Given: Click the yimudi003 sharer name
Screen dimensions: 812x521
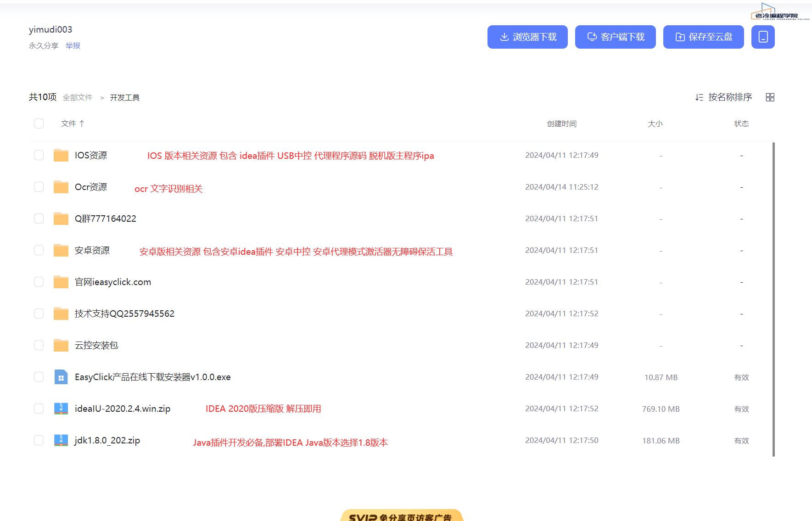Looking at the screenshot, I should 50,29.
